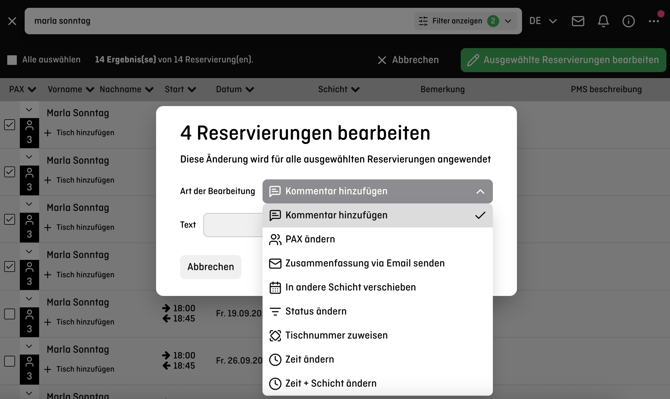Collapse the 'Art der Bearbeitung' dropdown
Screen dimensions: 670x399
377,191
